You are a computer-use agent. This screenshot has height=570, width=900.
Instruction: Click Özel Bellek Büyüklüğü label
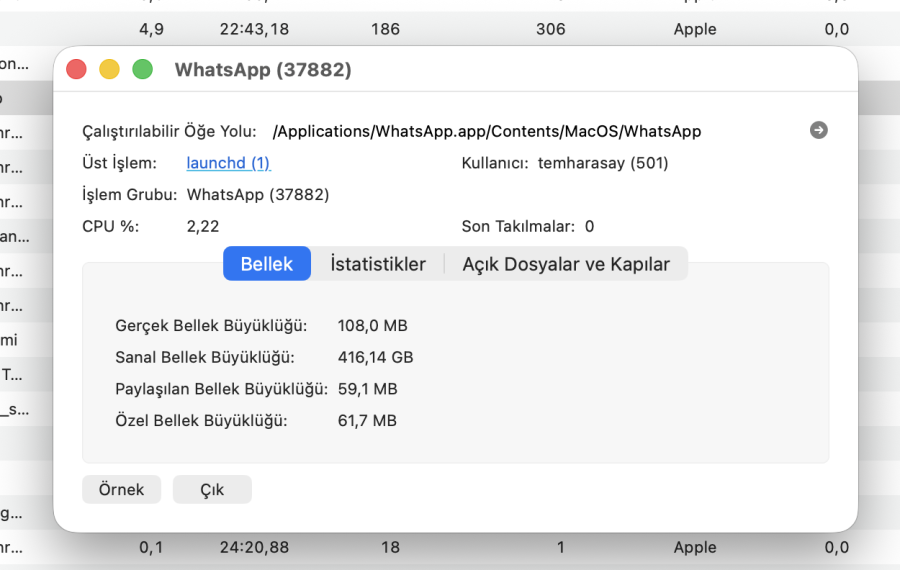tap(201, 420)
